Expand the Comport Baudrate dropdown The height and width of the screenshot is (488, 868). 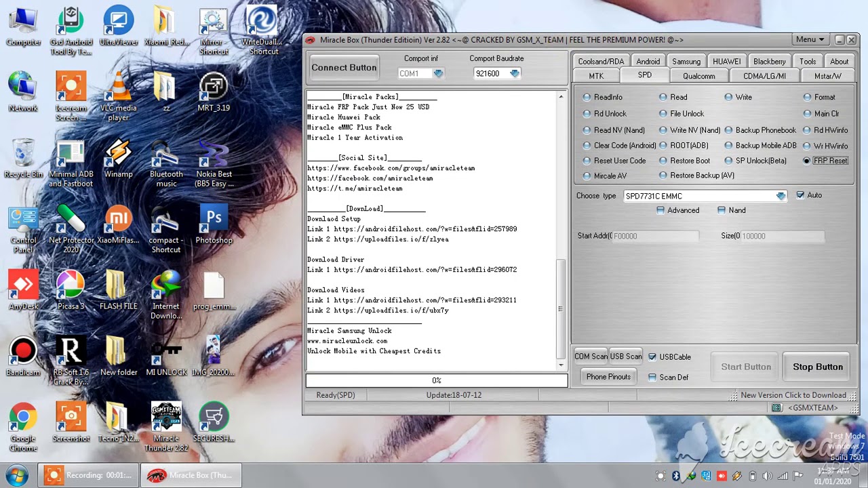point(515,73)
